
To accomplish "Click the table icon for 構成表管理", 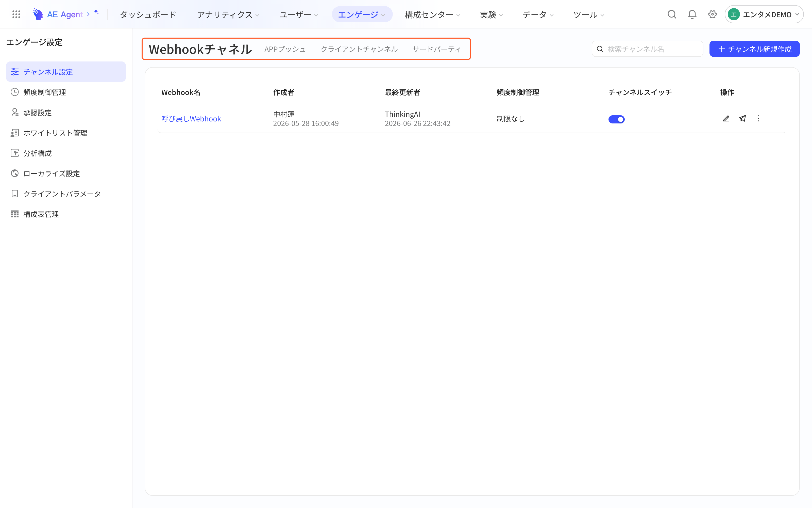I will click(x=15, y=214).
